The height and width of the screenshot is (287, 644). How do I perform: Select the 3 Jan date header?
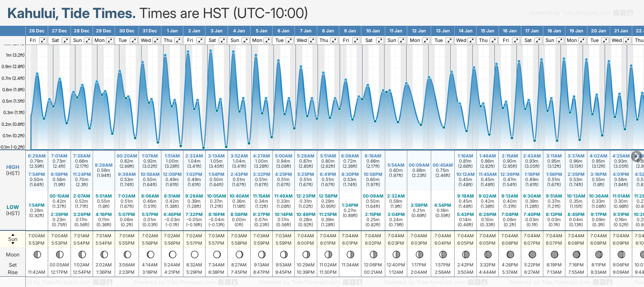217,31
